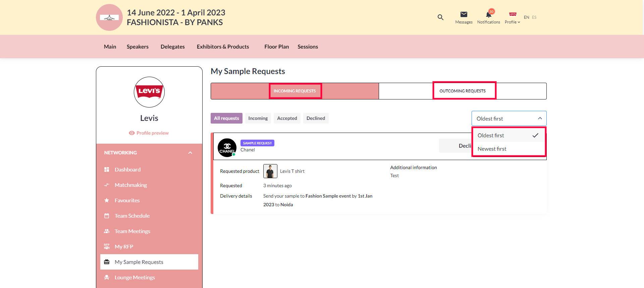This screenshot has width=644, height=288.
Task: Click the Favourites star icon
Action: coord(107,200)
